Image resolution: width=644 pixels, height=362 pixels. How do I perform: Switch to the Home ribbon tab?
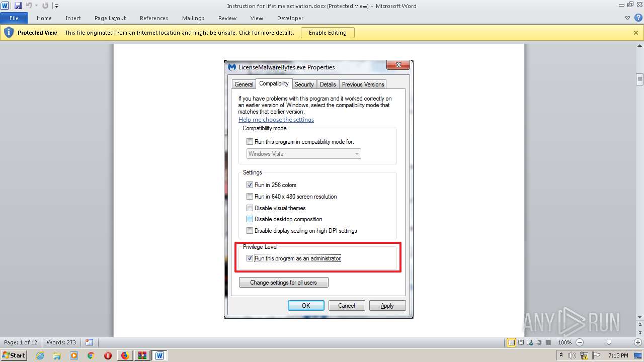[44, 18]
